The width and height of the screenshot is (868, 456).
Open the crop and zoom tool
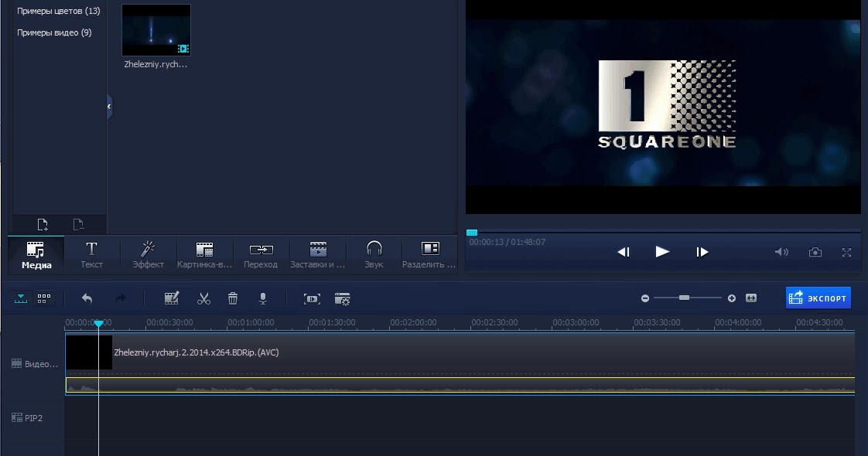(x=312, y=299)
